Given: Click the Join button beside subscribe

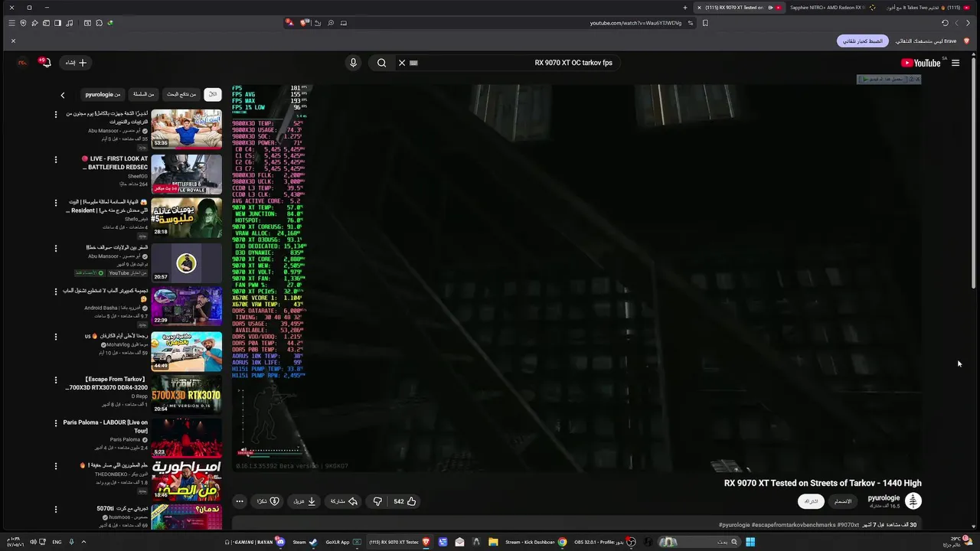Looking at the screenshot, I should 843,501.
